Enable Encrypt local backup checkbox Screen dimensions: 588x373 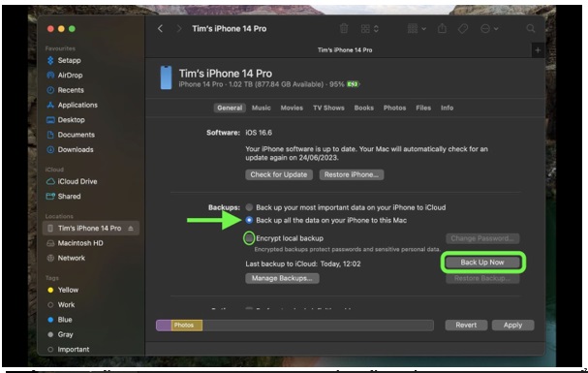point(249,238)
